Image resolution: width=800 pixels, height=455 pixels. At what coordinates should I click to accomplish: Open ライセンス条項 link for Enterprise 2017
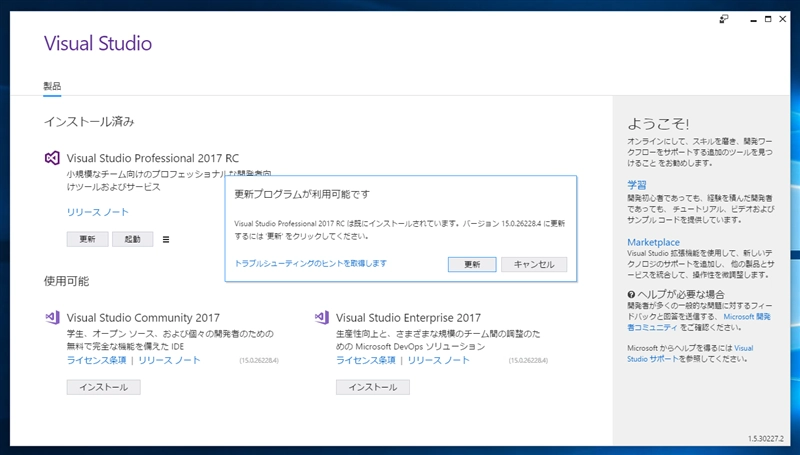[366, 360]
